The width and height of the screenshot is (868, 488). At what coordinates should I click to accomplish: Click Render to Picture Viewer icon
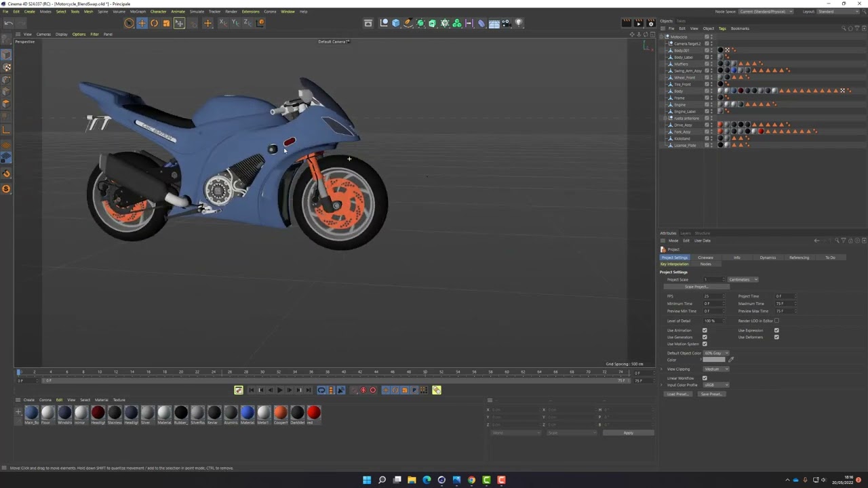tap(638, 23)
